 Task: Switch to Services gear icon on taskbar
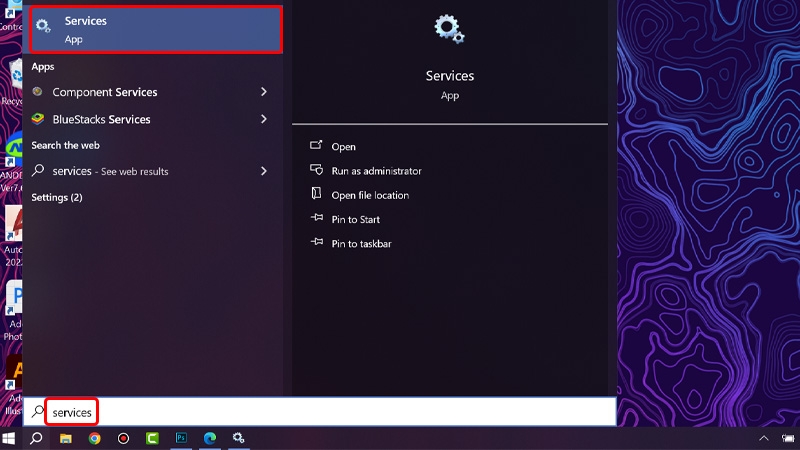click(238, 438)
